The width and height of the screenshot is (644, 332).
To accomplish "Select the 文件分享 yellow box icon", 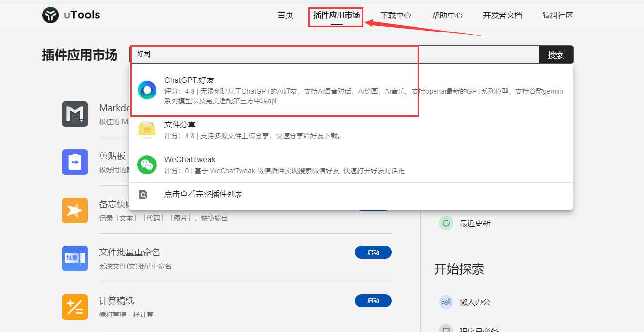I will [147, 129].
